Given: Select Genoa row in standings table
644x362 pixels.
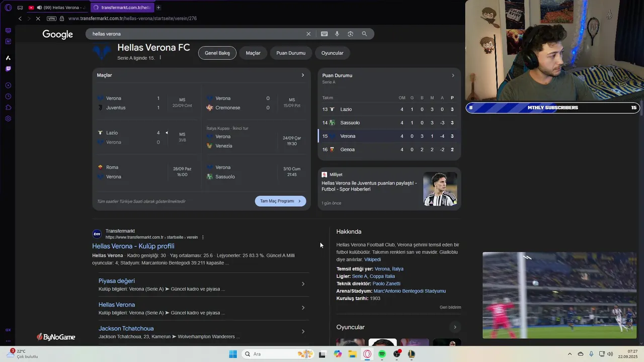Looking at the screenshot, I should 389,149.
